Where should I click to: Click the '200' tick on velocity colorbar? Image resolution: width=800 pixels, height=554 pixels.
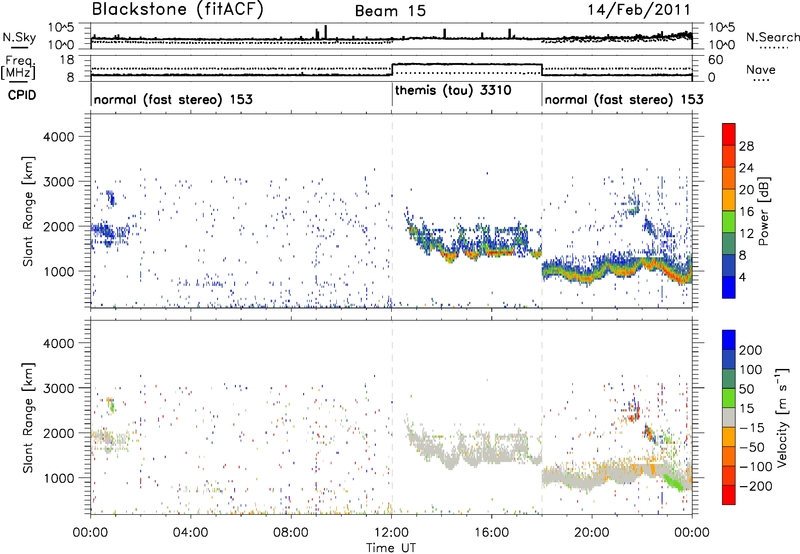(751, 350)
